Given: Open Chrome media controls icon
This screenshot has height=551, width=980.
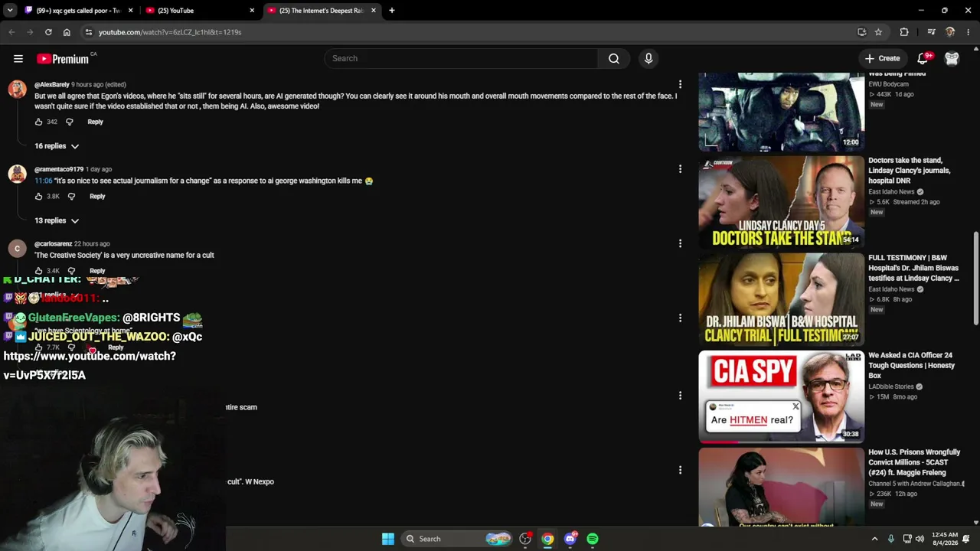Looking at the screenshot, I should click(931, 32).
